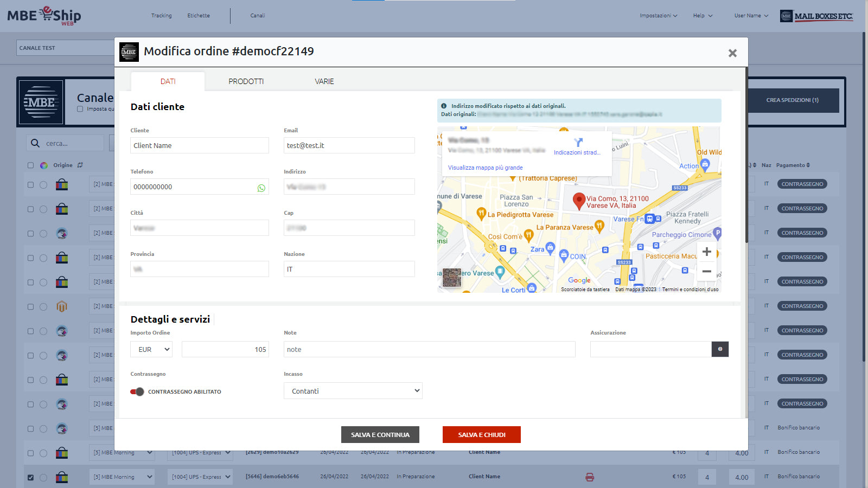Click the MBE logo in dialog header
This screenshot has width=868, height=488.
click(129, 52)
